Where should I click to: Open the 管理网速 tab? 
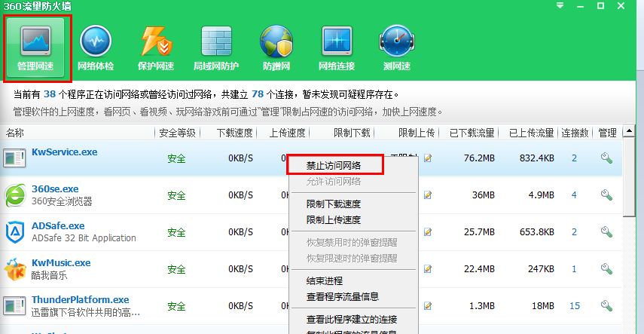[x=35, y=47]
